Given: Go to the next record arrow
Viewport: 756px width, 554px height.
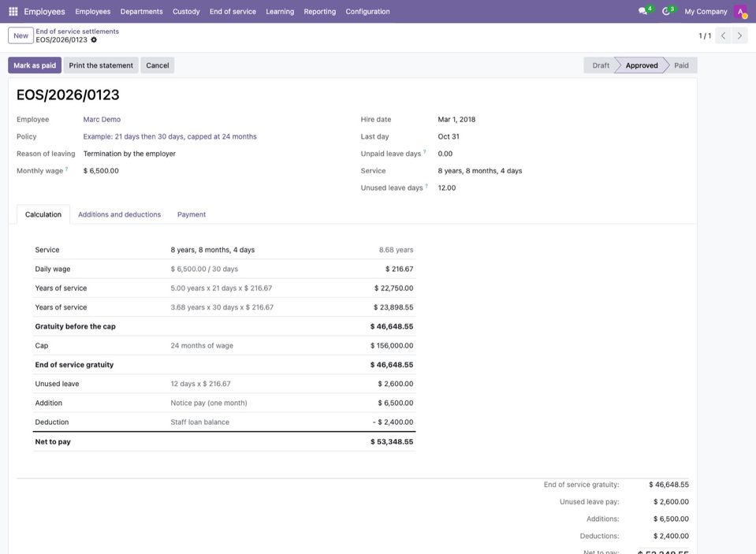Looking at the screenshot, I should 739,35.
